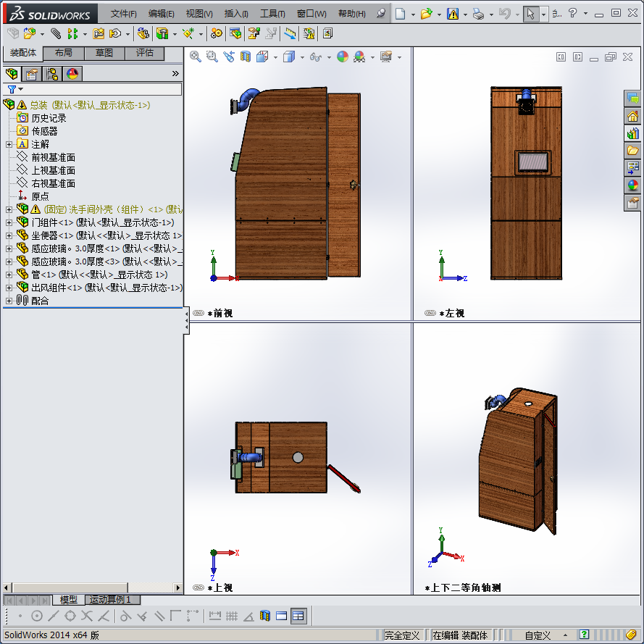Open the PropertyManager tab icon

32,74
